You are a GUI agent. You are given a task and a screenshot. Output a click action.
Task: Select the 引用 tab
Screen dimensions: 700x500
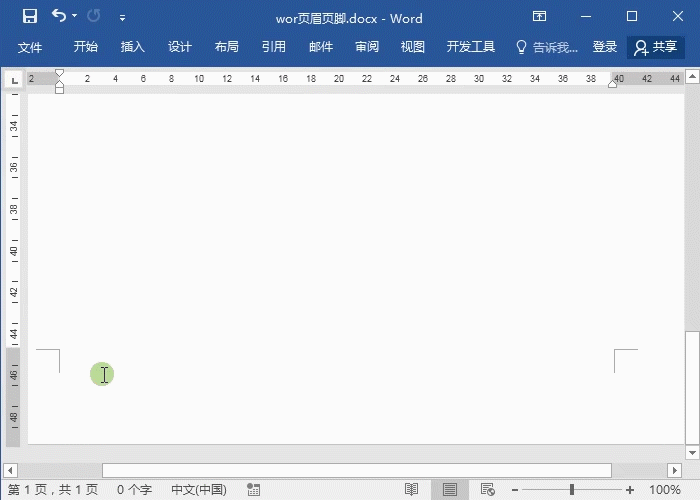click(274, 46)
